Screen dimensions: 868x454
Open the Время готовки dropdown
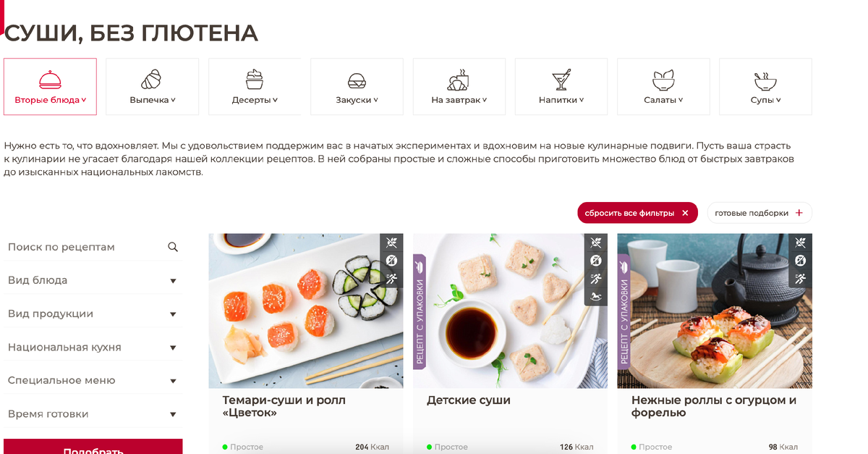click(x=93, y=413)
